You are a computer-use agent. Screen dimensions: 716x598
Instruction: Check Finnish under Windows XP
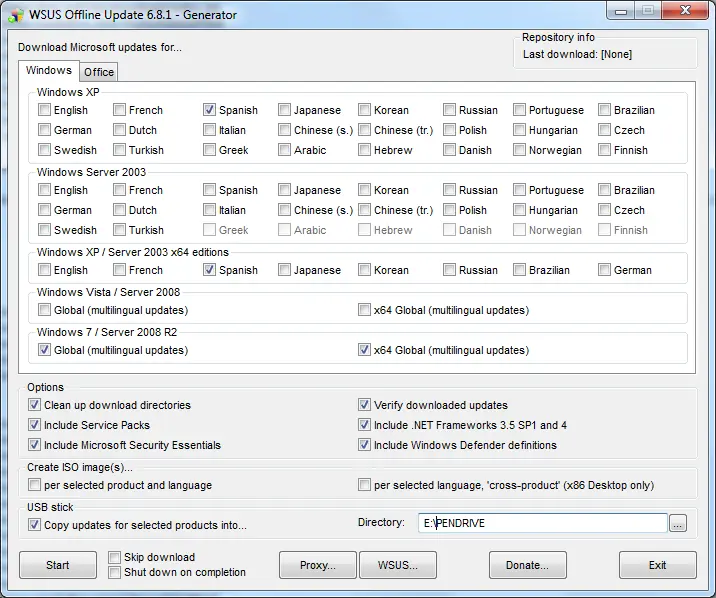pyautogui.click(x=604, y=150)
